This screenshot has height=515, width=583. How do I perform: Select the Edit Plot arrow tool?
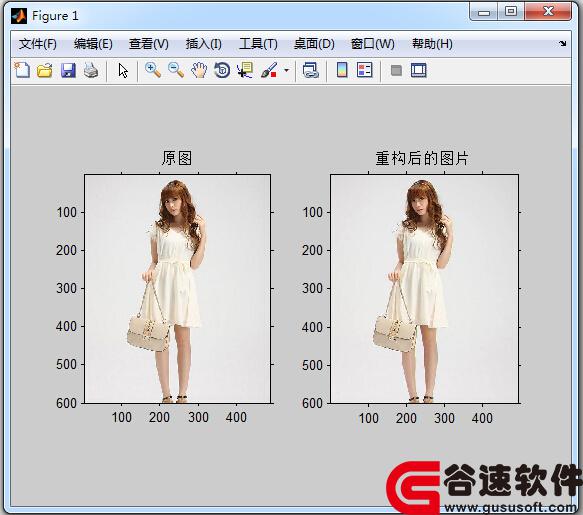[123, 70]
